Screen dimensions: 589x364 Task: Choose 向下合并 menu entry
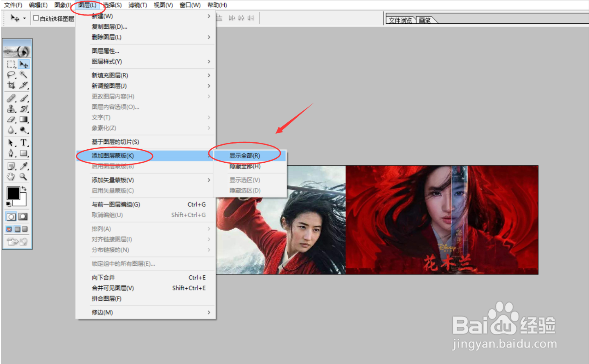click(x=145, y=278)
